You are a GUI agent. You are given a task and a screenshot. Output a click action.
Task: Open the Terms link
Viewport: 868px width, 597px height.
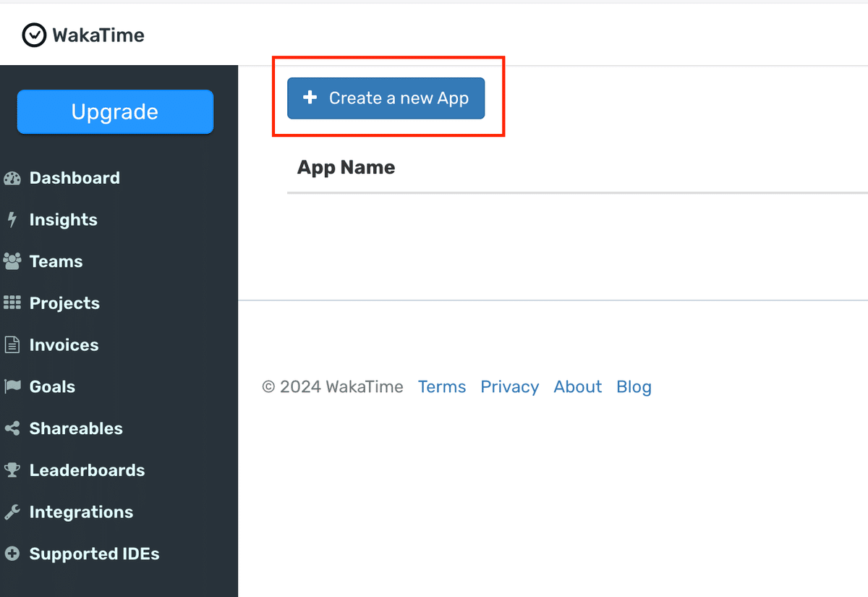tap(442, 386)
